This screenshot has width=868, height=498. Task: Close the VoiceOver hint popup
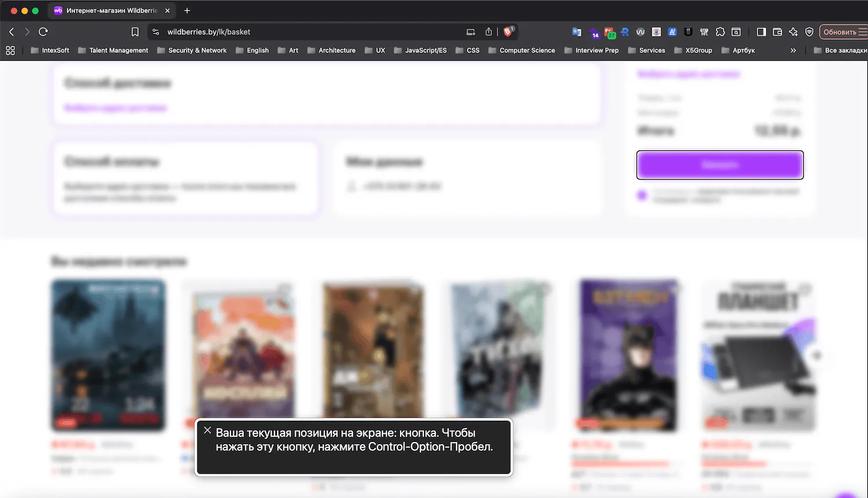(x=207, y=430)
